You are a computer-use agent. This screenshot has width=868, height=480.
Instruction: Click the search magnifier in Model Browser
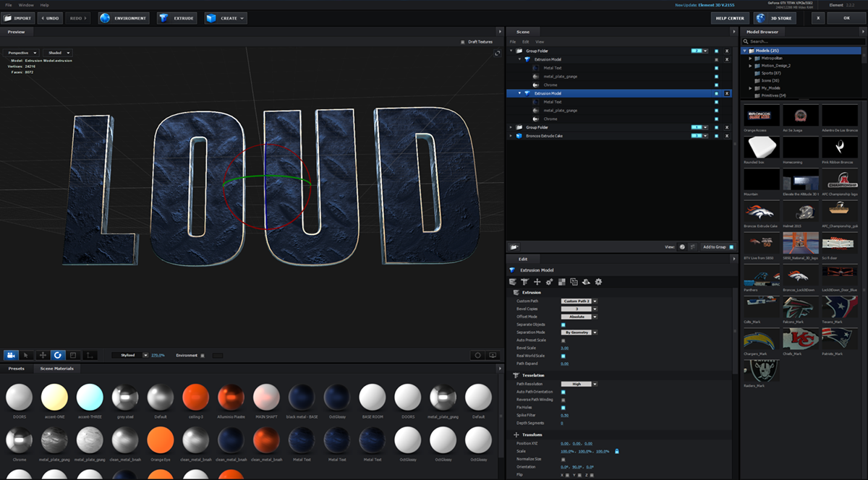coord(746,41)
